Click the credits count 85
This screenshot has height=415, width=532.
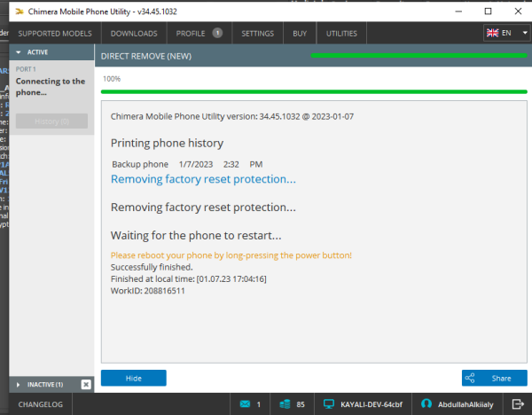(301, 404)
